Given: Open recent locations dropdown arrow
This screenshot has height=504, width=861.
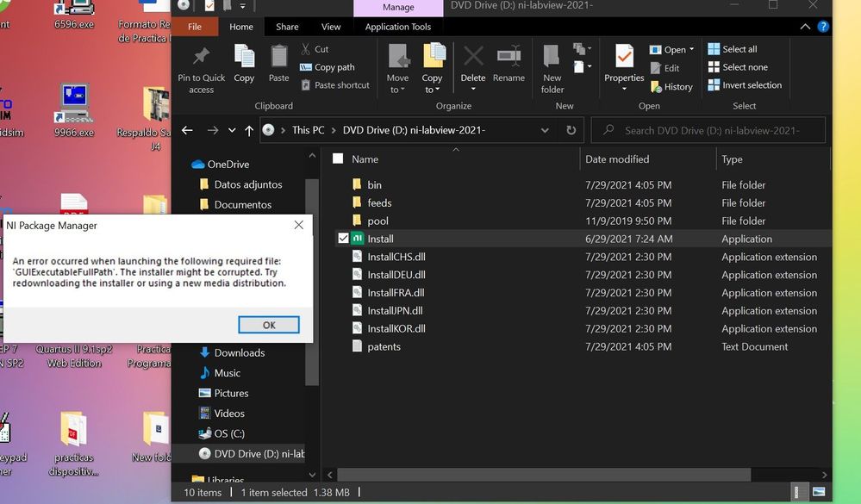Looking at the screenshot, I should pos(232,130).
